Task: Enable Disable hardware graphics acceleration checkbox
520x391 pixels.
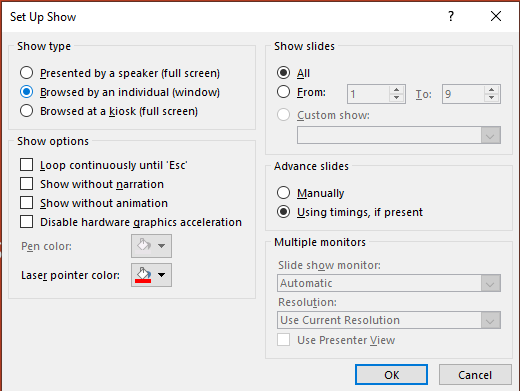Action: (26, 222)
